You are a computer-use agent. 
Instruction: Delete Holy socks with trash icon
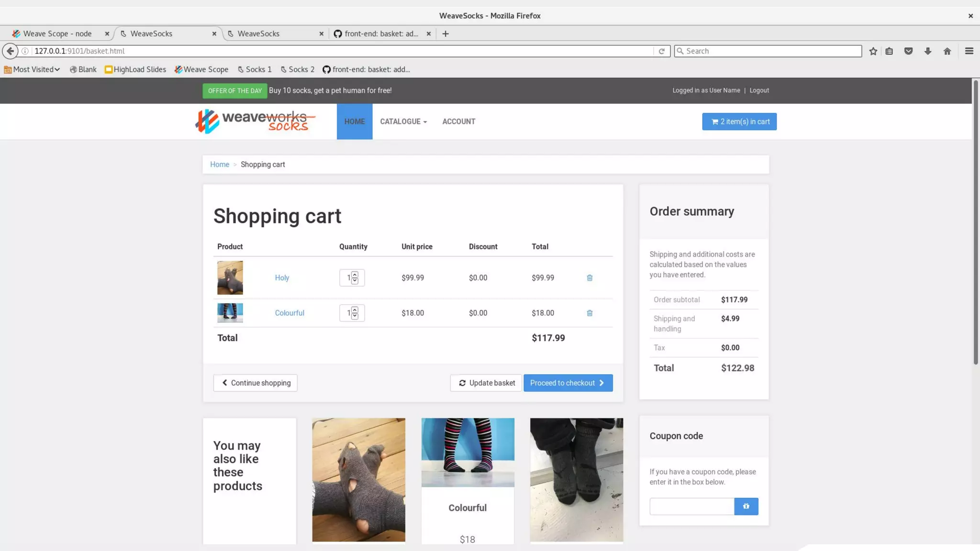(590, 278)
